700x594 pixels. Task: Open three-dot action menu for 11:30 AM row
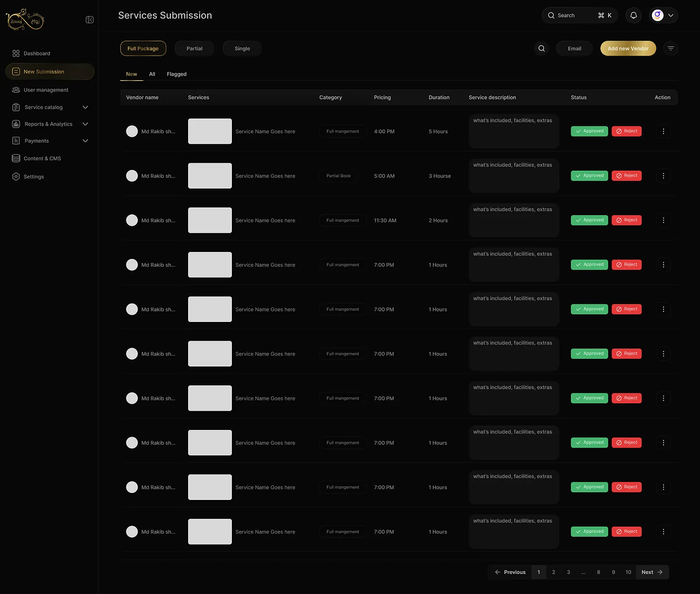tap(663, 220)
